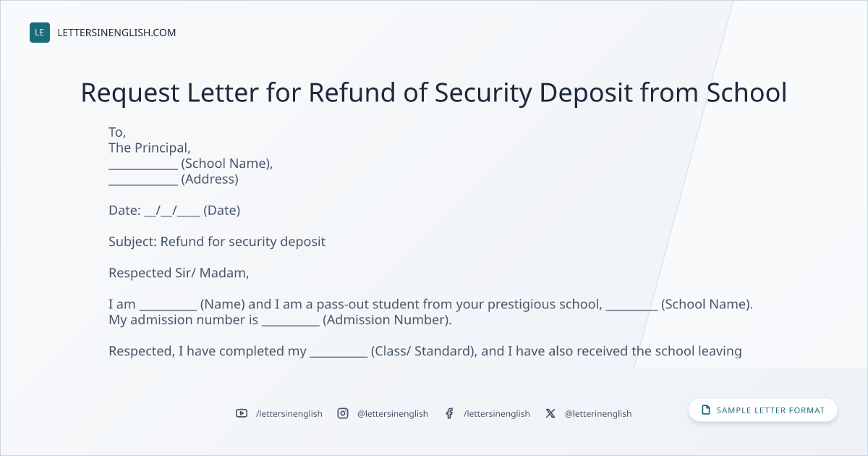The width and height of the screenshot is (868, 456).
Task: Click the Sample Letter Format button
Action: (x=763, y=410)
